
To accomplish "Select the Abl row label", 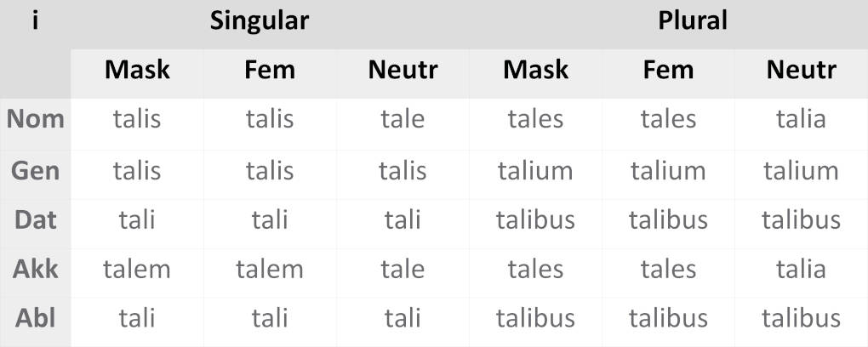I will click(x=36, y=319).
